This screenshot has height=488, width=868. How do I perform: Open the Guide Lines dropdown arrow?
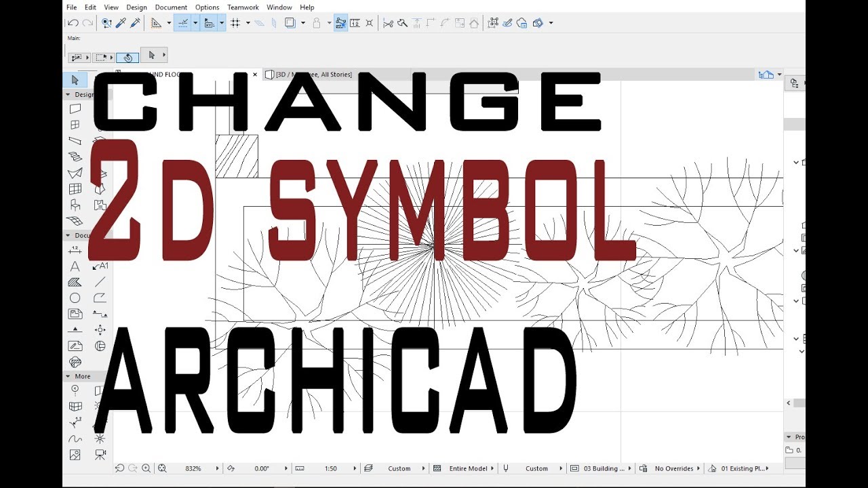coord(168,23)
